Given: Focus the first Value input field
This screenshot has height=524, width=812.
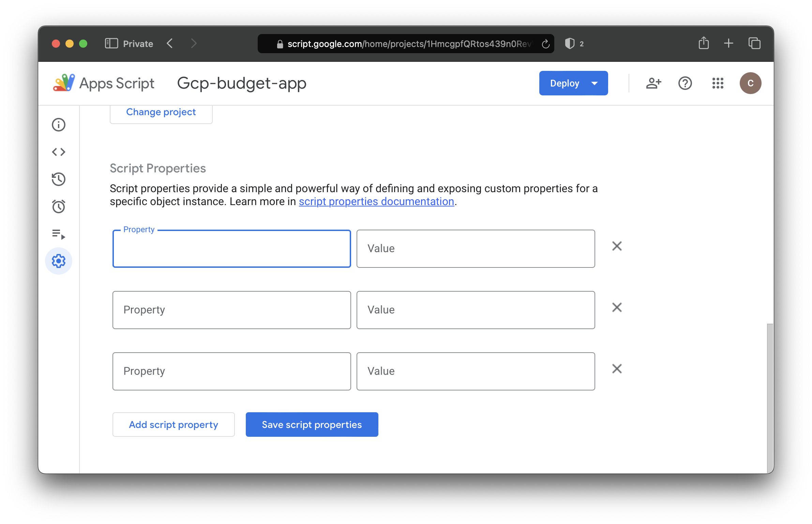Looking at the screenshot, I should 476,249.
